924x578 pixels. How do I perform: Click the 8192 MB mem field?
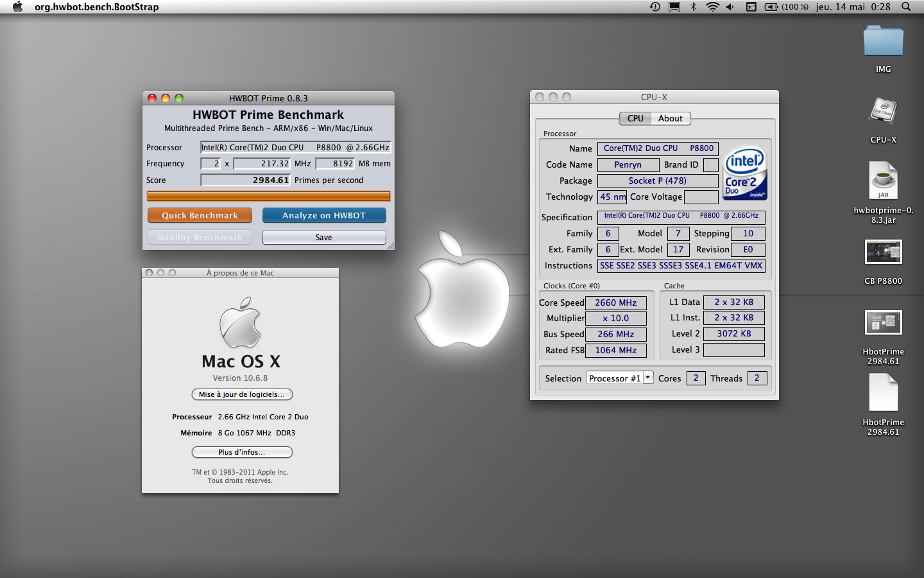tap(335, 163)
